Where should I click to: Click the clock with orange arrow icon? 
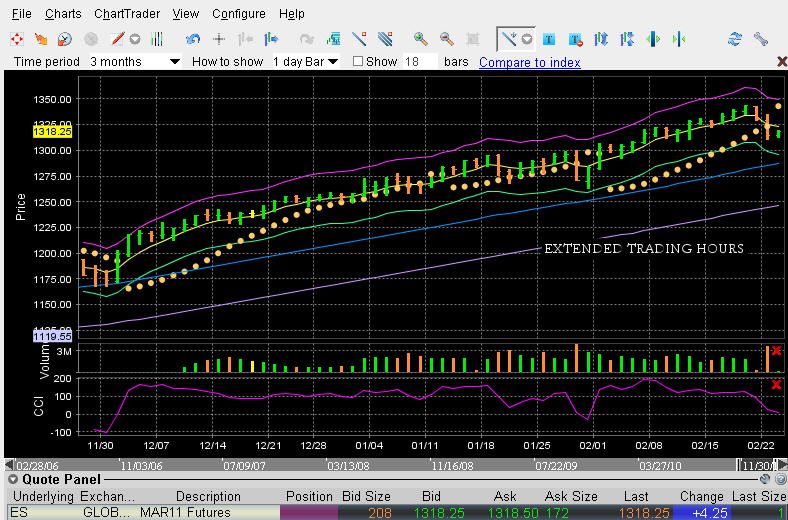(x=65, y=39)
